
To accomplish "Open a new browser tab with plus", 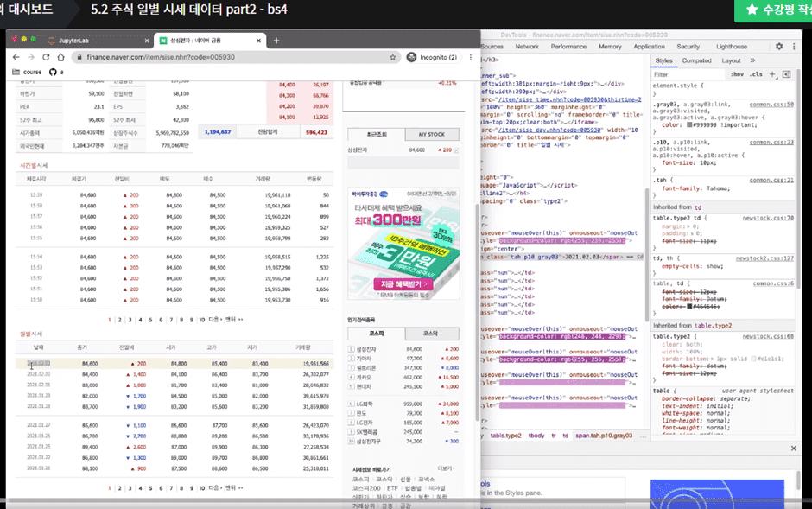I will 276,41.
